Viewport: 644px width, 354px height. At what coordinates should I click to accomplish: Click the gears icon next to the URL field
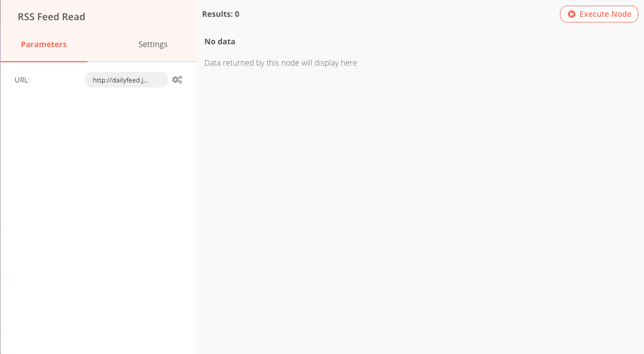(x=177, y=80)
